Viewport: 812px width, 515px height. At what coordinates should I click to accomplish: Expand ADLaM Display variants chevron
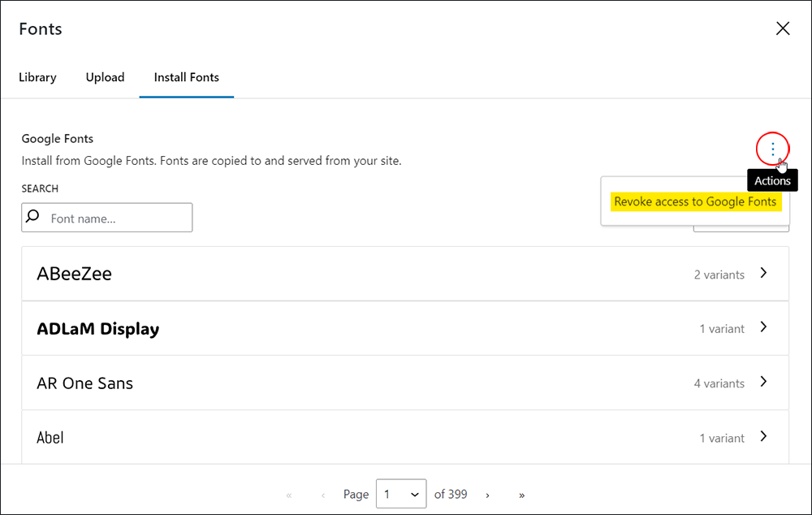tap(763, 327)
